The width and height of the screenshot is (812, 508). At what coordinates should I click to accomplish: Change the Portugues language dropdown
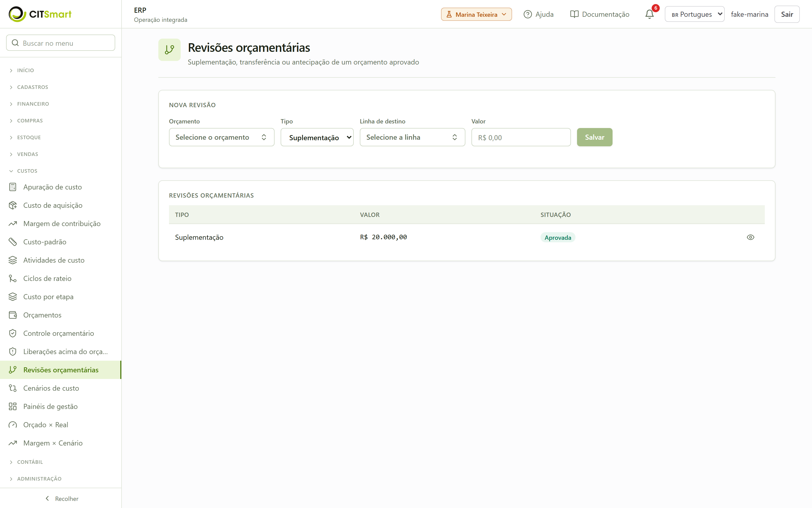click(x=694, y=14)
